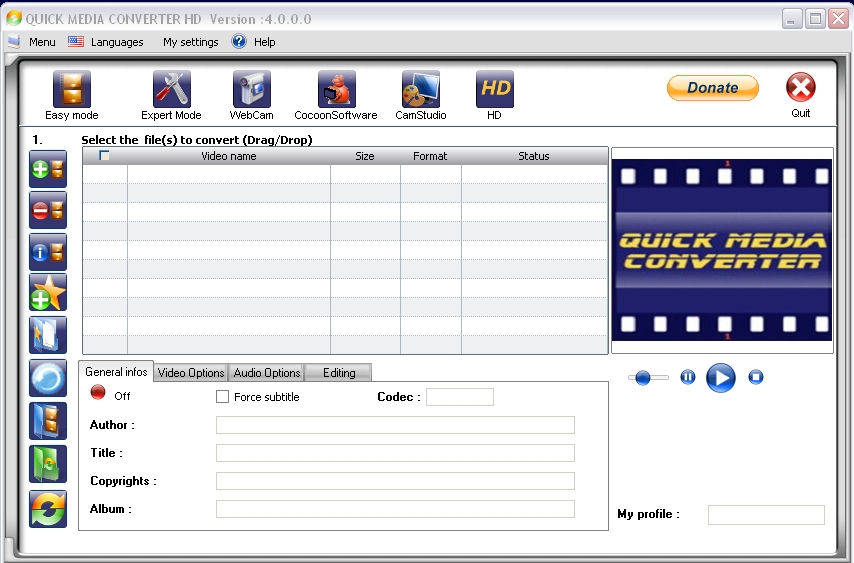Click the Help question mark icon
This screenshot has width=854, height=563.
[239, 41]
